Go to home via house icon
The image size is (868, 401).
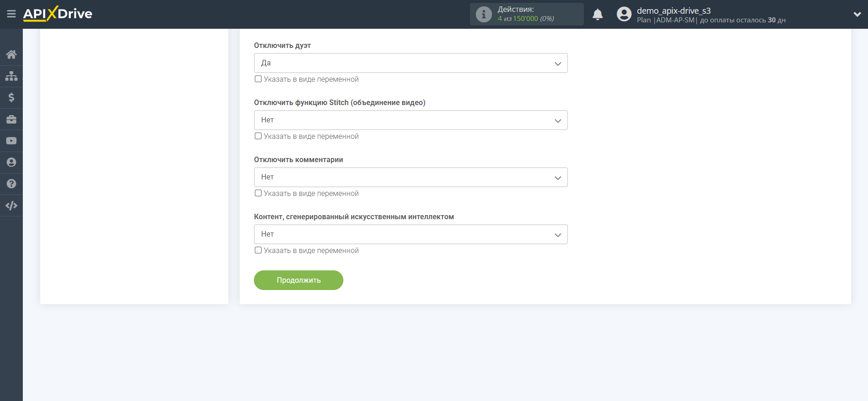point(11,54)
